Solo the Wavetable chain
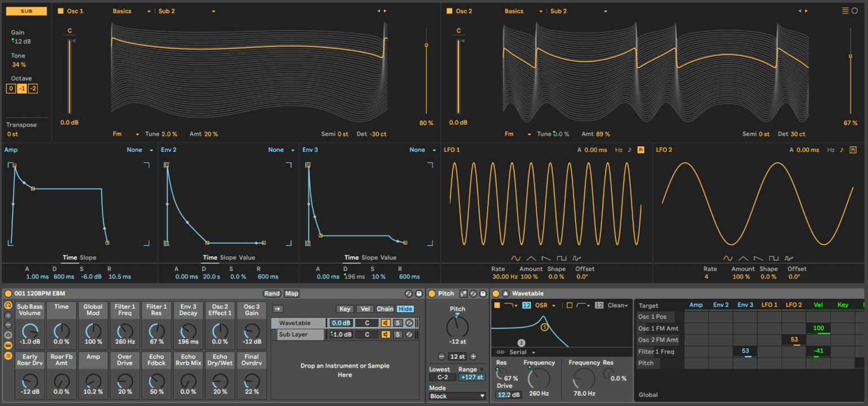Screen dimensions: 868x406 [399, 322]
